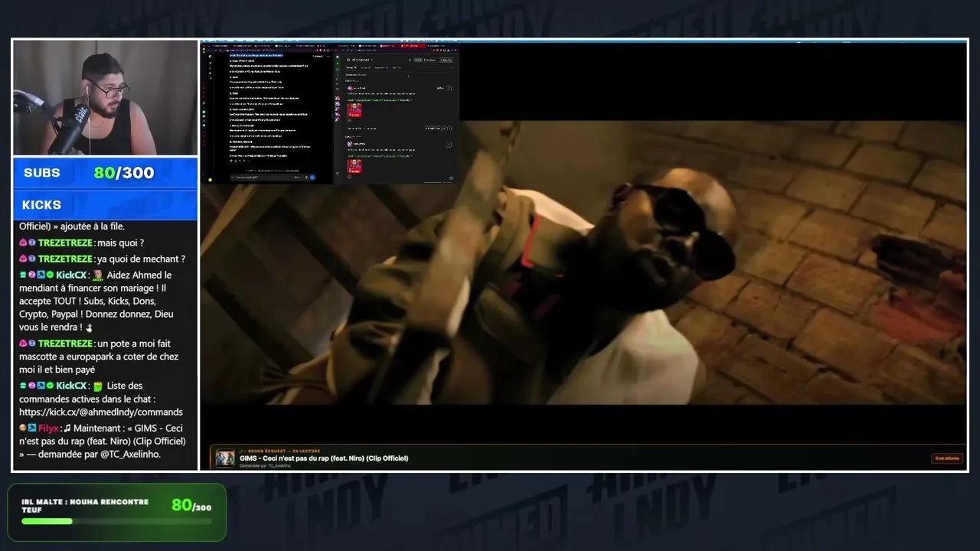Screen dimensions: 980x551
Task: Open the lower red thumbnail in the browser right pane
Action: tap(354, 165)
